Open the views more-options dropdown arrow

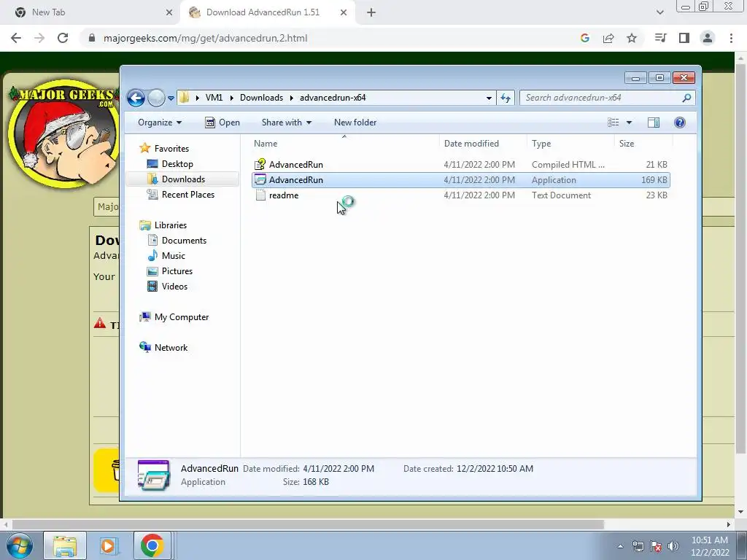click(x=629, y=122)
